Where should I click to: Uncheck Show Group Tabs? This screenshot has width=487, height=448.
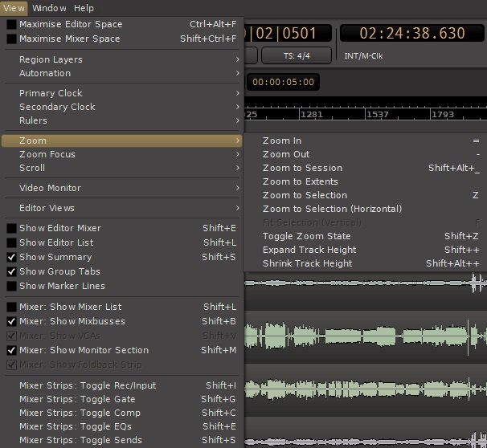11,271
